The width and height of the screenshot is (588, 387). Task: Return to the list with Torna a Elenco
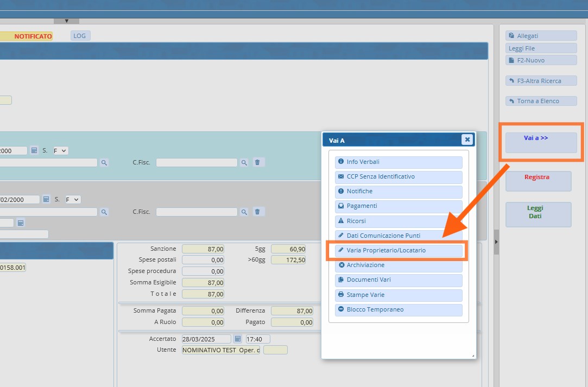[541, 101]
